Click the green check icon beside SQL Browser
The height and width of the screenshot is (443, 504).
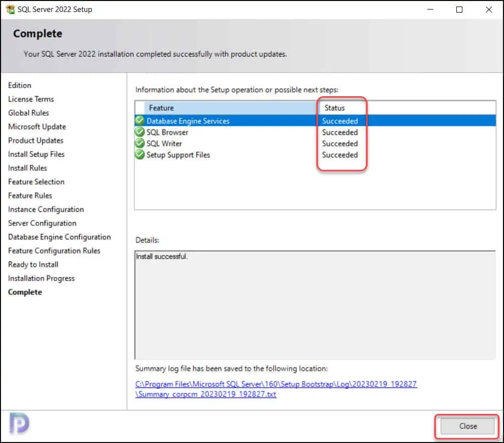click(x=140, y=132)
